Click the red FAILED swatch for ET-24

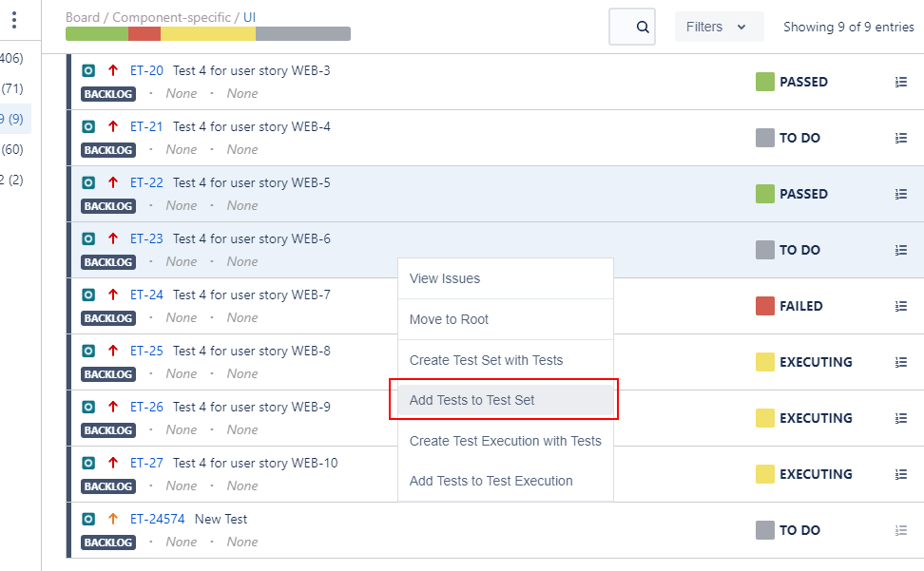[x=765, y=306]
